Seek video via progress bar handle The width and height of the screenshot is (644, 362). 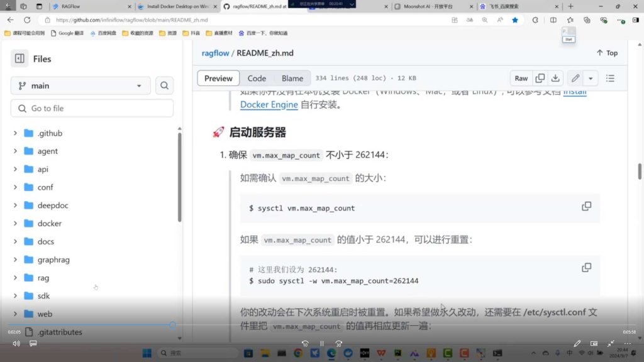(x=172, y=325)
